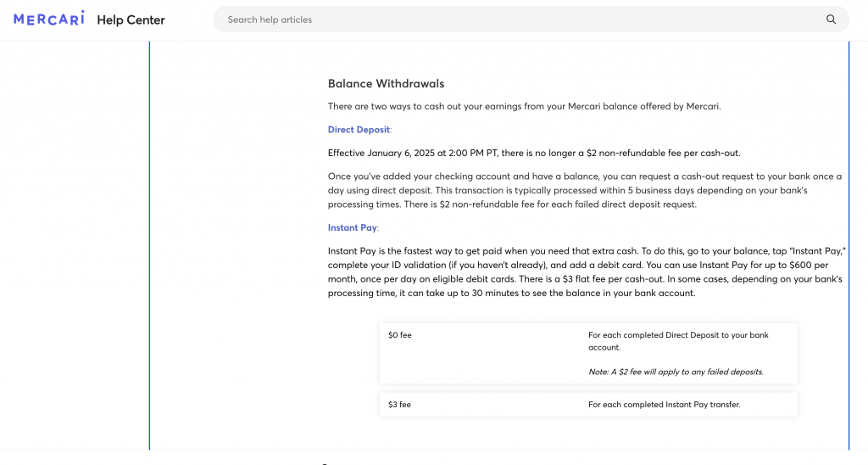Click the blue Instant Pay link heading

tap(352, 227)
